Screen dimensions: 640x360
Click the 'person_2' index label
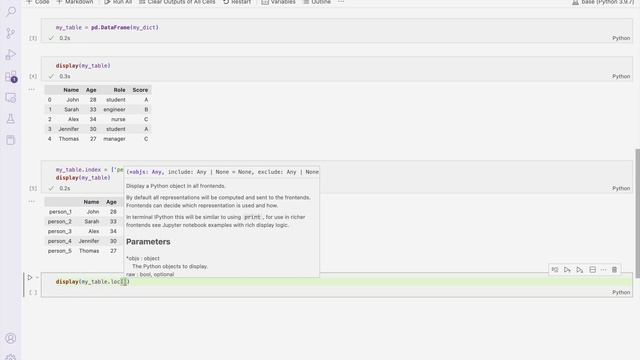[x=60, y=221]
